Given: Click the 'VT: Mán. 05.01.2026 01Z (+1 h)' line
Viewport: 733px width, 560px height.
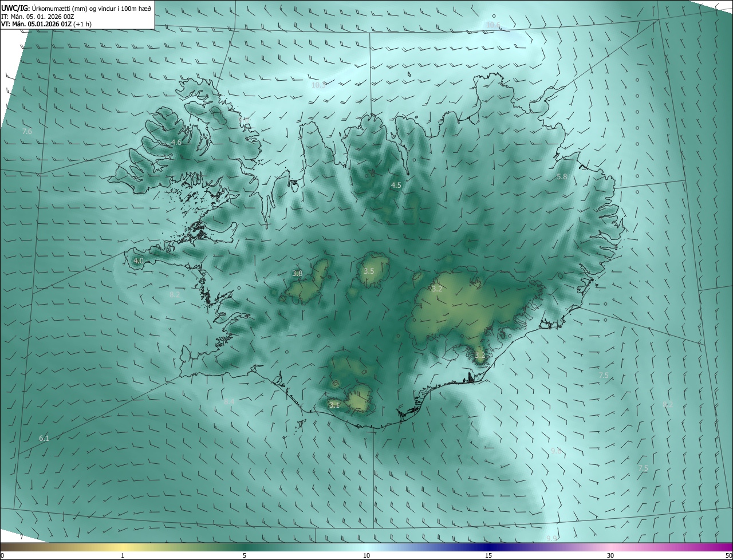Looking at the screenshot, I should 46,24.
